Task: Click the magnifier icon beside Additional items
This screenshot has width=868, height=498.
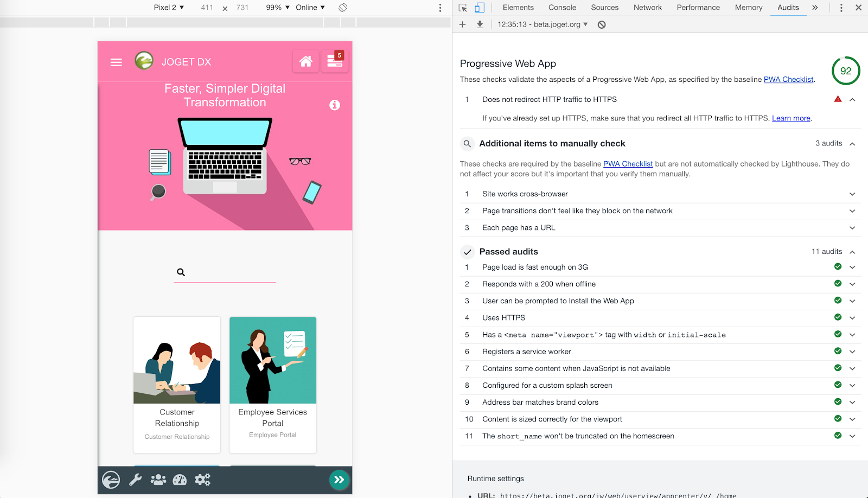Action: [x=467, y=144]
